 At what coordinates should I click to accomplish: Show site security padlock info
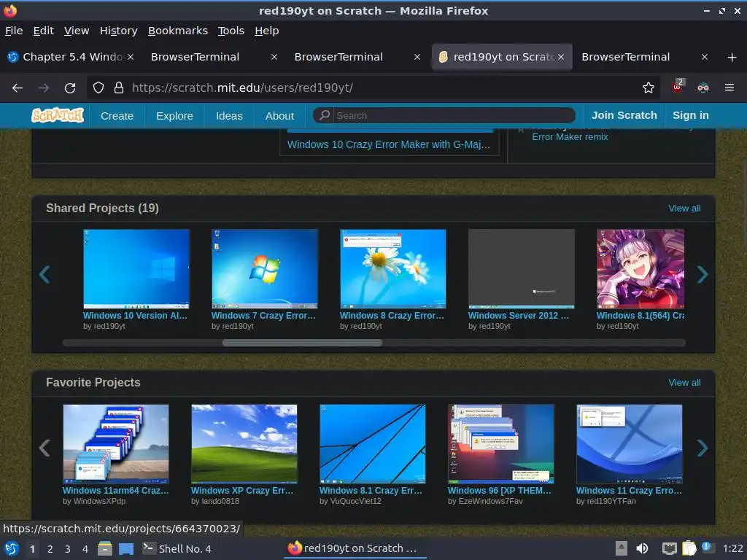click(x=119, y=87)
